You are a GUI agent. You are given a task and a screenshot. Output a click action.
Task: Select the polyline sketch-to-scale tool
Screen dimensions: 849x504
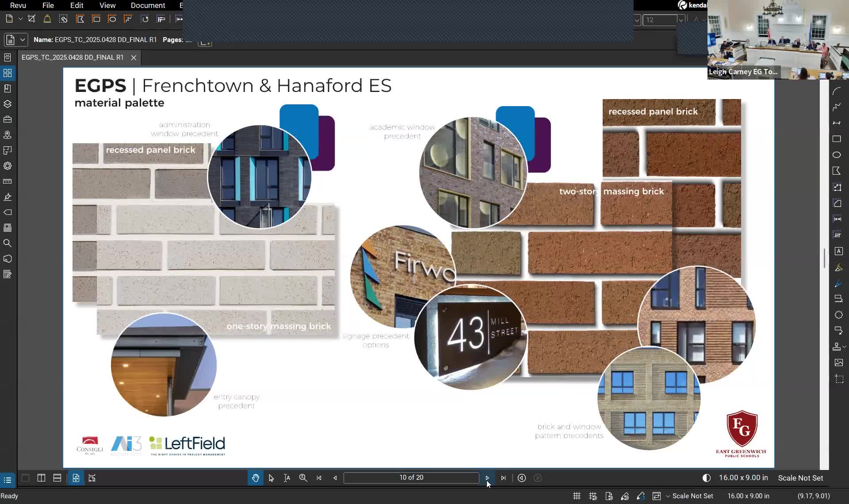click(128, 19)
